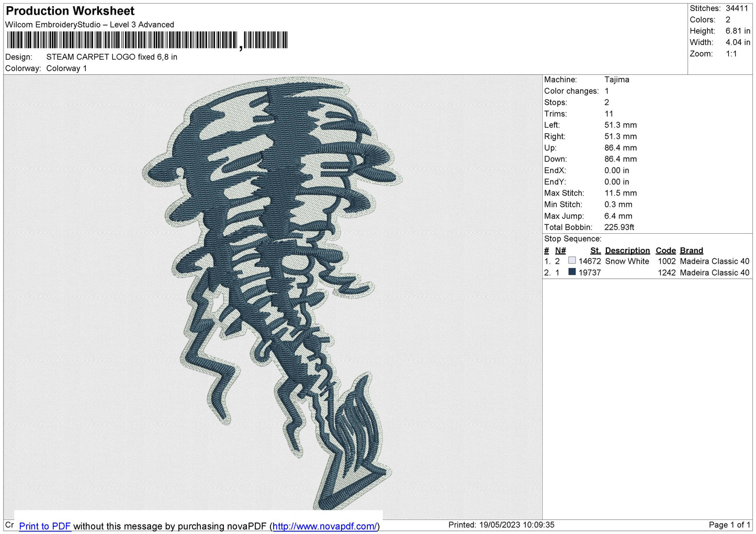
Task: Click the Page 1 of 1 indicator
Action: pos(729,525)
